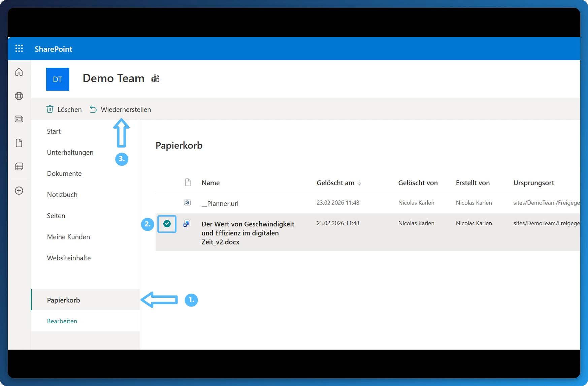This screenshot has height=386, width=588.
Task: Click the docx row's Erstellt von Nicolas Karlen
Action: click(x=474, y=223)
